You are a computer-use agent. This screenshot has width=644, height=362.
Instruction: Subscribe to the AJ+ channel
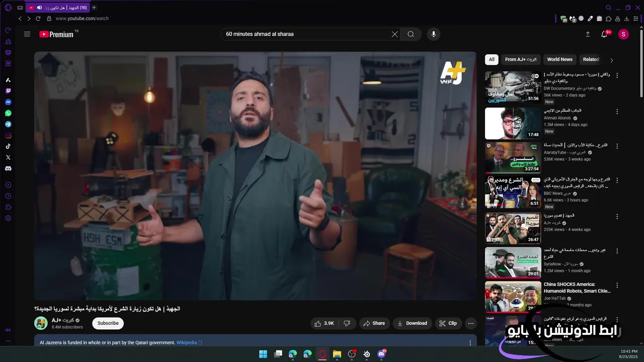pyautogui.click(x=108, y=323)
